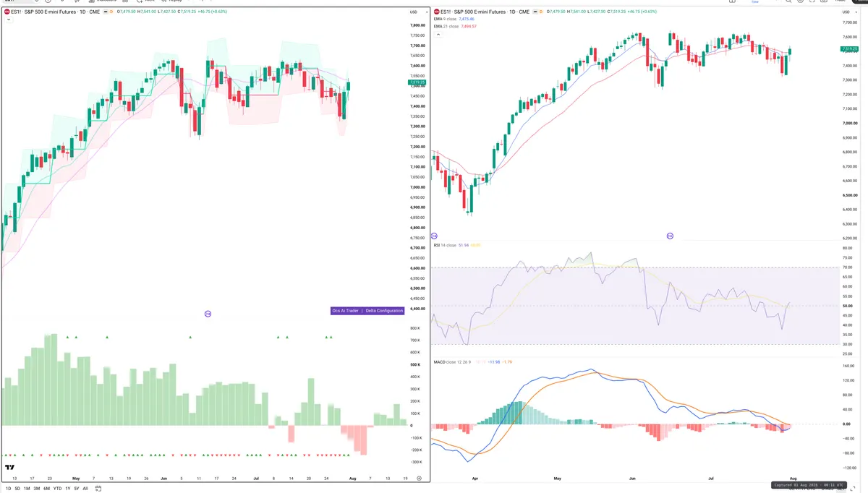This screenshot has width=868, height=493.
Task: Click purple event marker near right chart's middle
Action: coord(670,236)
